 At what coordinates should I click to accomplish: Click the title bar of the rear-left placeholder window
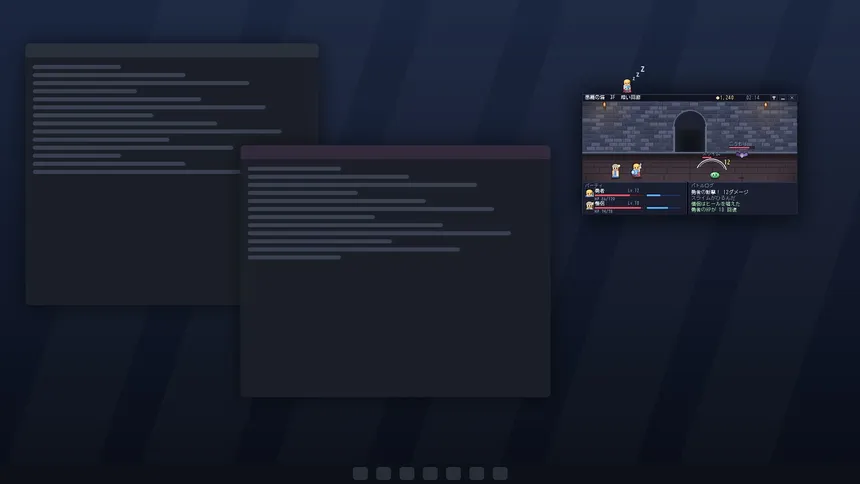[172, 50]
